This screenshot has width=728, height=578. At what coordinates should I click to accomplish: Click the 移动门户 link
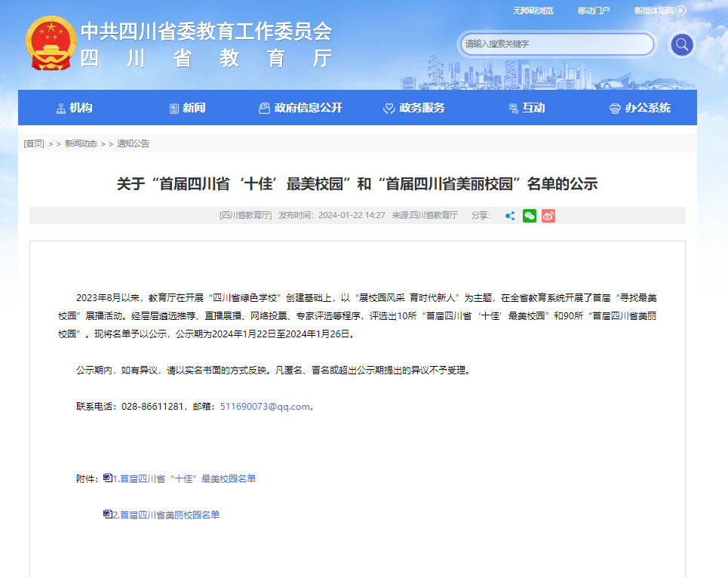point(594,11)
